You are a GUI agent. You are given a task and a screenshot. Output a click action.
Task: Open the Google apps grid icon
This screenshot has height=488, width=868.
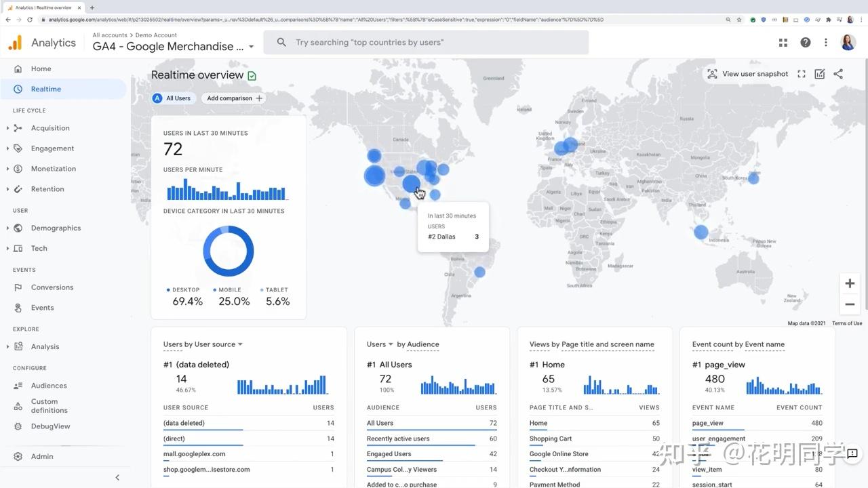point(783,42)
